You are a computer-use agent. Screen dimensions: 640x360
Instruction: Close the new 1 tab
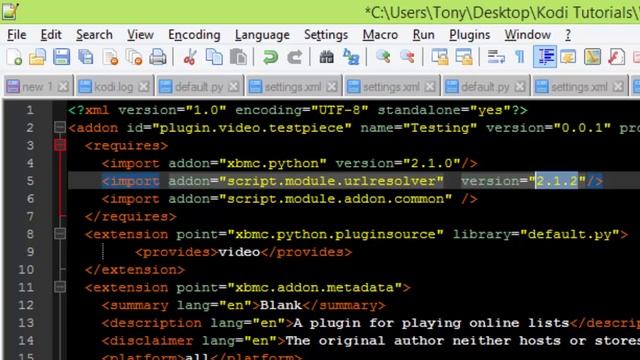coord(63,87)
